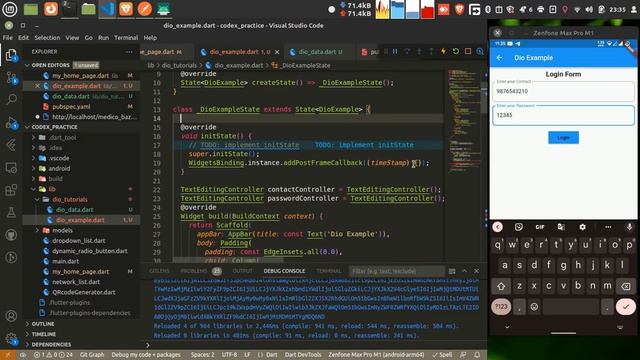Screen dimensions: 640x360
Task: Open the Selection menu
Action: pyautogui.click(x=47, y=38)
